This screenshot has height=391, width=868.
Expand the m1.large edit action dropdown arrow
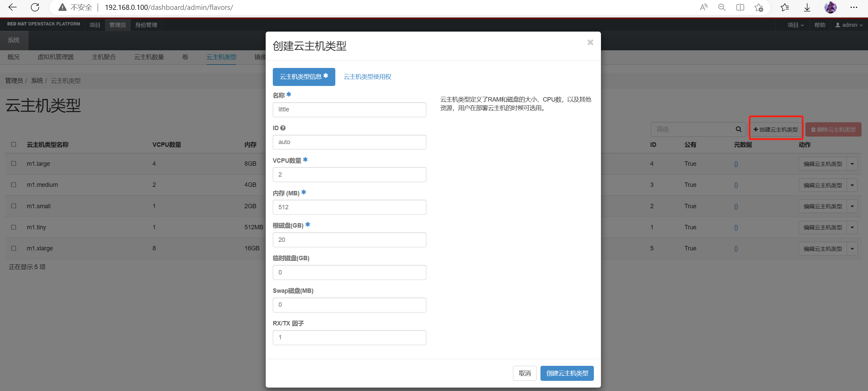tap(852, 164)
